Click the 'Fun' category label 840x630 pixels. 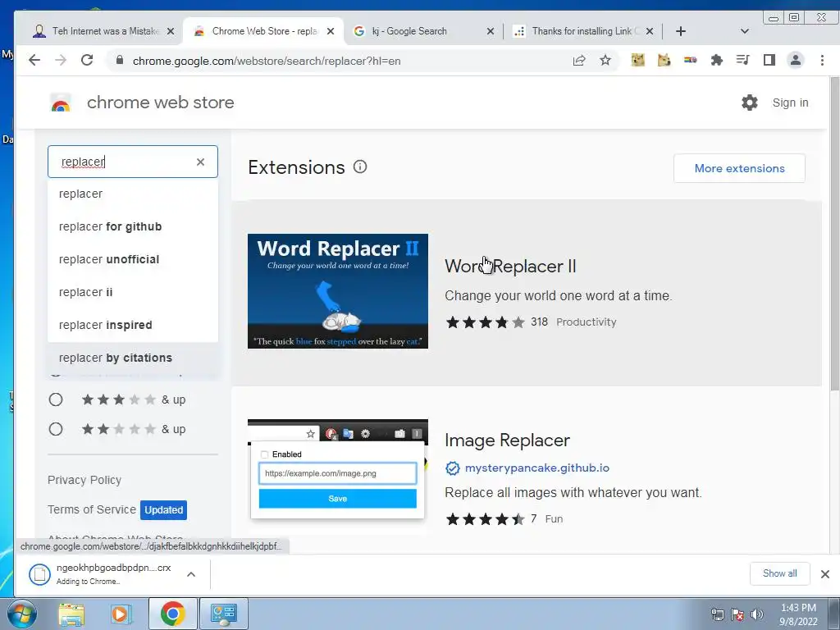point(554,519)
